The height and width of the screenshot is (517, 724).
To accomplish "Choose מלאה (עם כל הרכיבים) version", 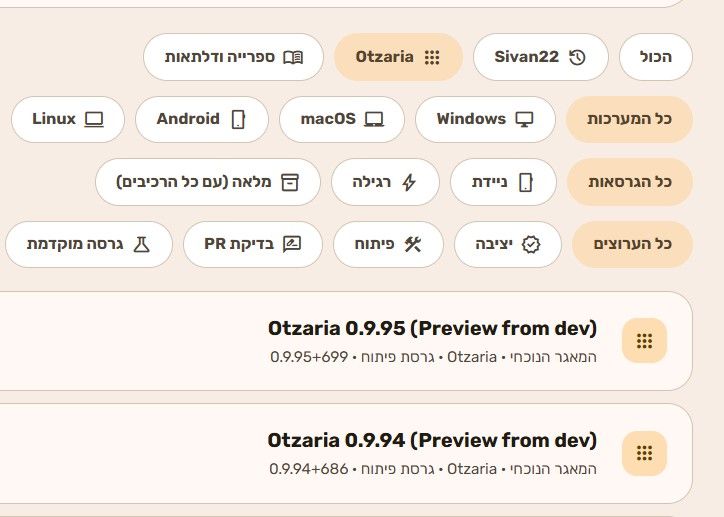I will (208, 182).
